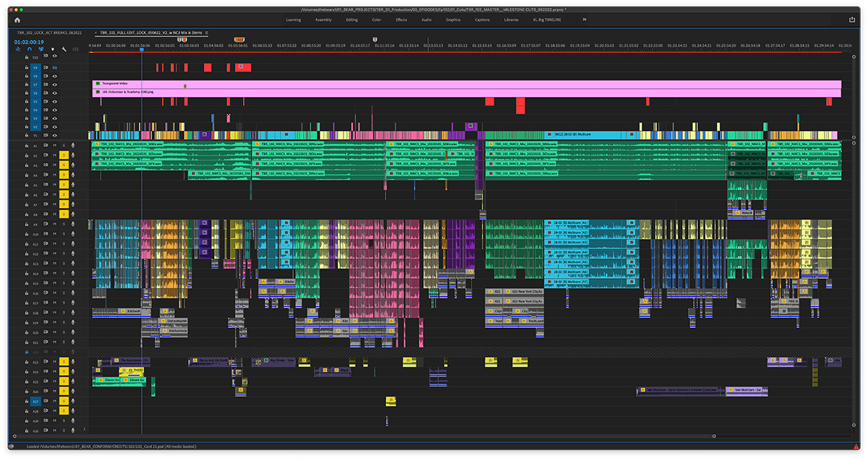Toggle Add Markers shield icon in timeline header
Viewport: 868px width, 459px height.
point(53,49)
